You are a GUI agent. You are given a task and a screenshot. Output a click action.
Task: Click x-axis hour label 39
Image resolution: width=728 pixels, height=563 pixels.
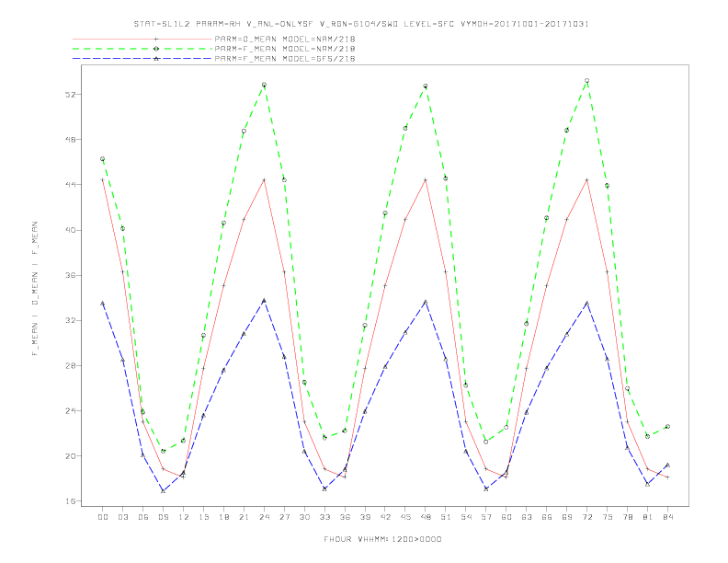point(365,517)
